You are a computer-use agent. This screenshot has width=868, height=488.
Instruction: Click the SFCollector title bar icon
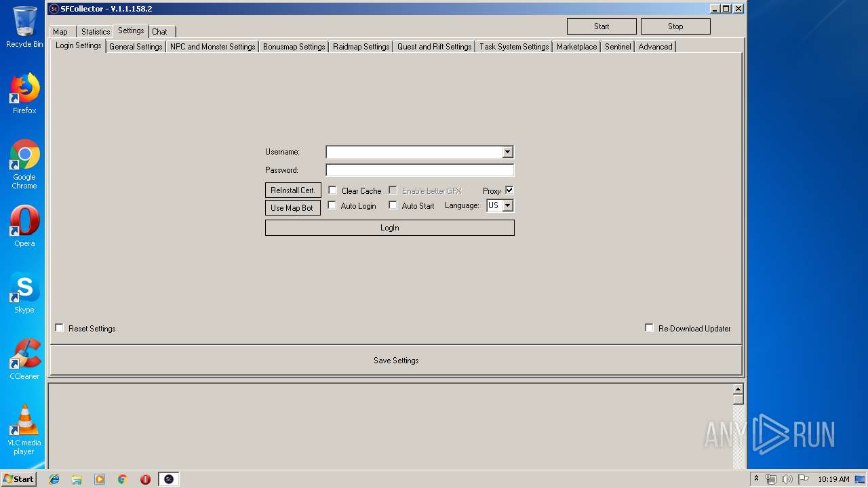pos(54,9)
